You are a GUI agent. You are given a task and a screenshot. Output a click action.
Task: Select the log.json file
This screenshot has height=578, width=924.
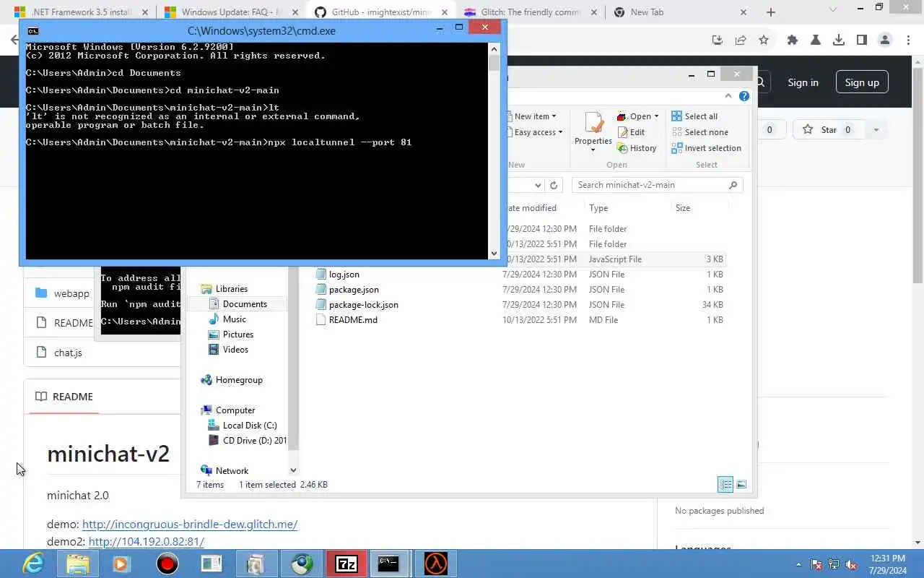[344, 275]
